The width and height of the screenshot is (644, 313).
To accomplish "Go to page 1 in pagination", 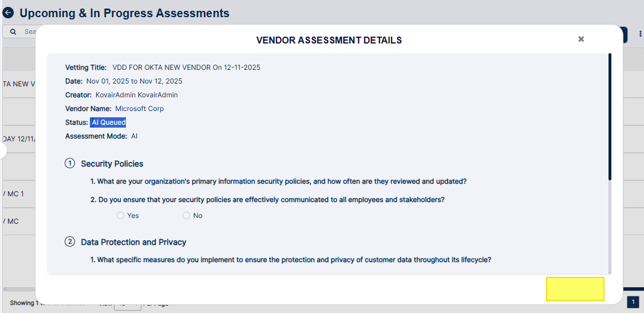I will coord(633,302).
